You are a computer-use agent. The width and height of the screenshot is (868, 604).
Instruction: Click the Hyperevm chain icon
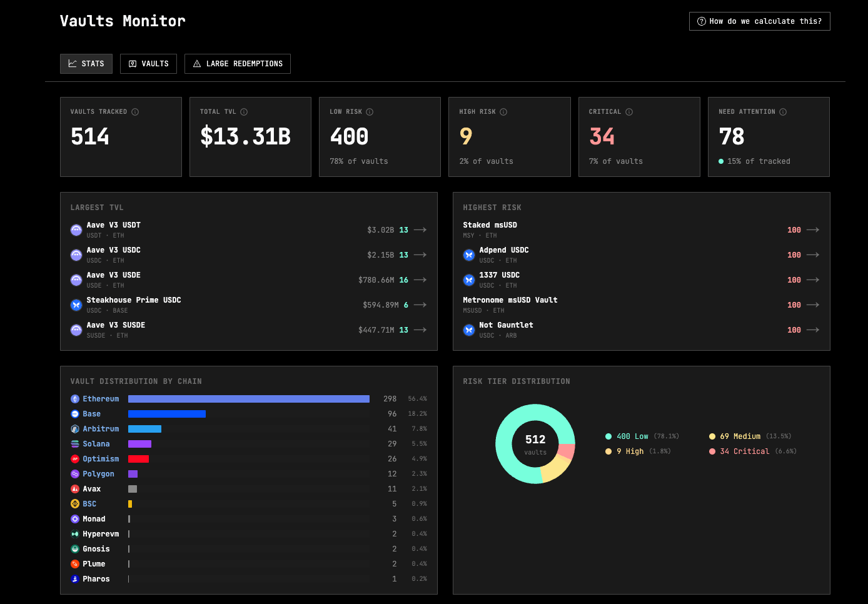point(75,534)
